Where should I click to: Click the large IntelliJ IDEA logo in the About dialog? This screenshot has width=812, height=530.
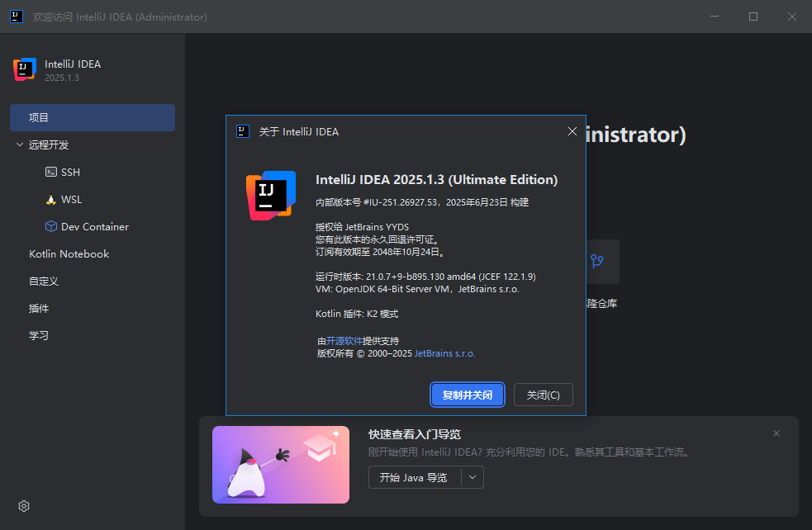pyautogui.click(x=271, y=196)
